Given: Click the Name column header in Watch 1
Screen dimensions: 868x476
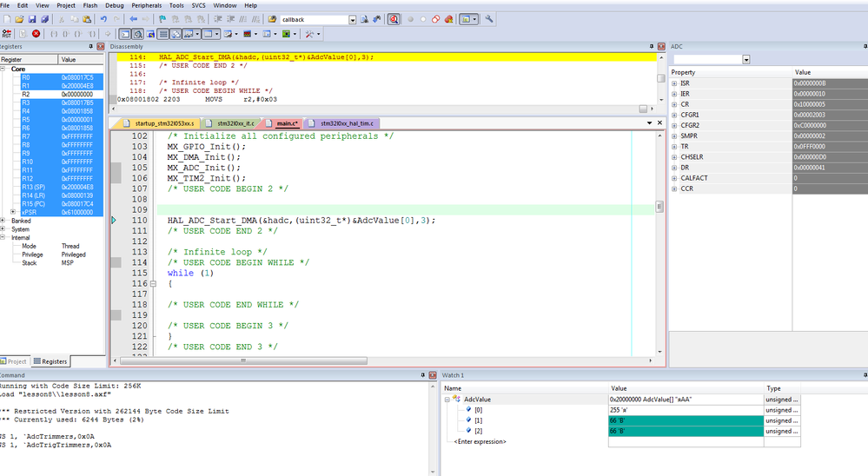Looking at the screenshot, I should point(525,388).
